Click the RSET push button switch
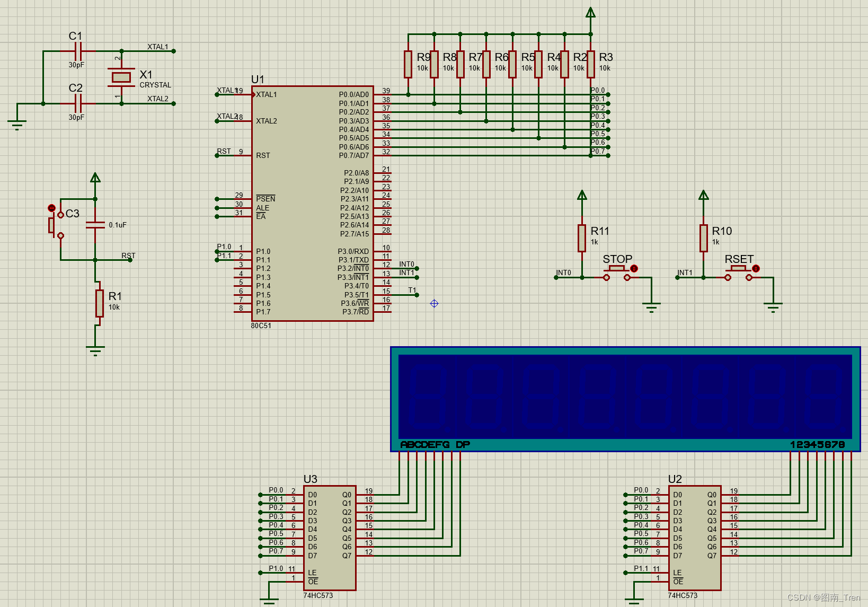 pyautogui.click(x=738, y=274)
